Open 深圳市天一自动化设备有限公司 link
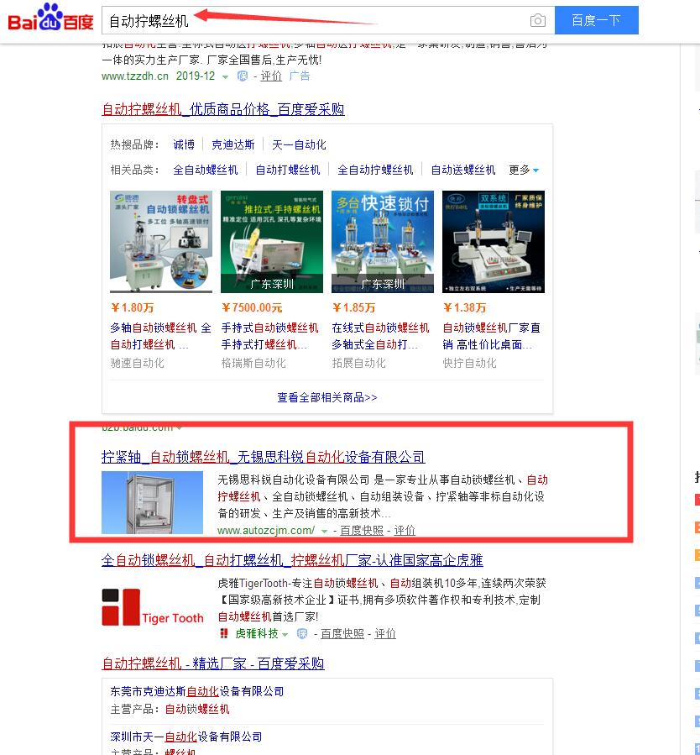 pos(186,737)
